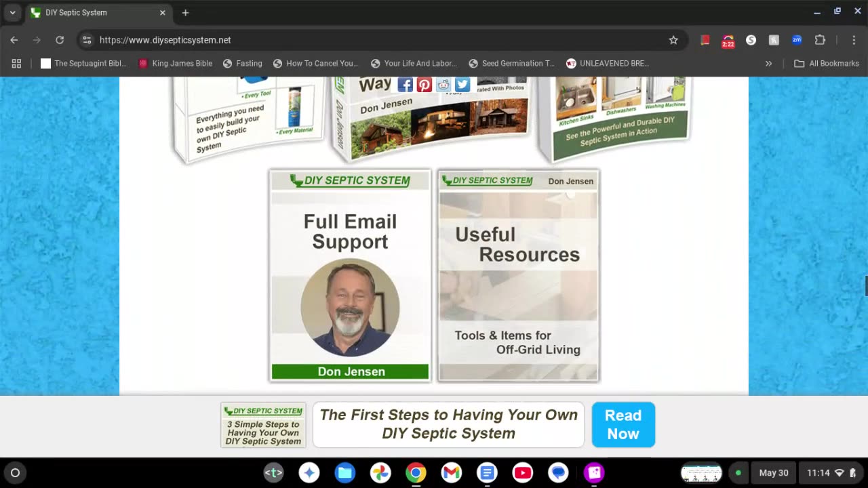The width and height of the screenshot is (868, 488).
Task: Open UNLEAVENED BRE... bookmark
Action: point(608,63)
